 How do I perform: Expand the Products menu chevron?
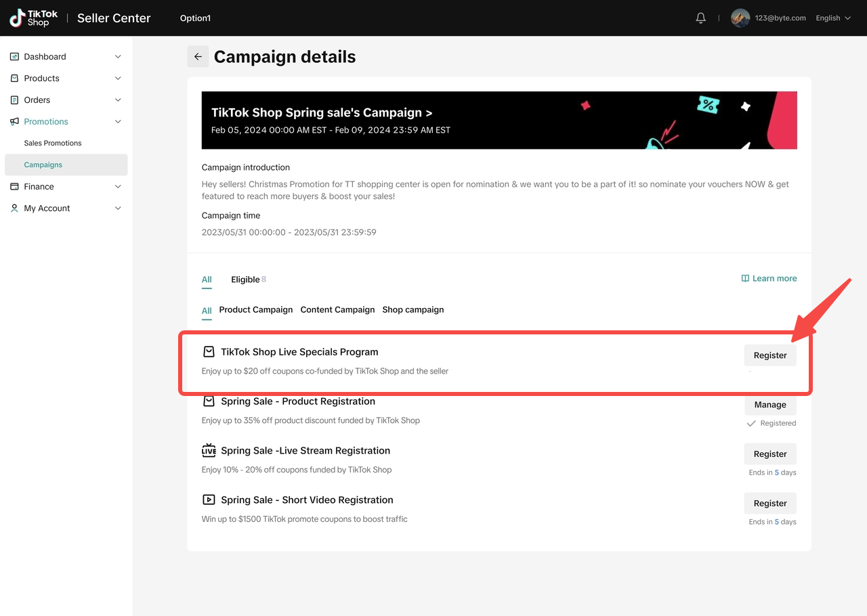118,79
